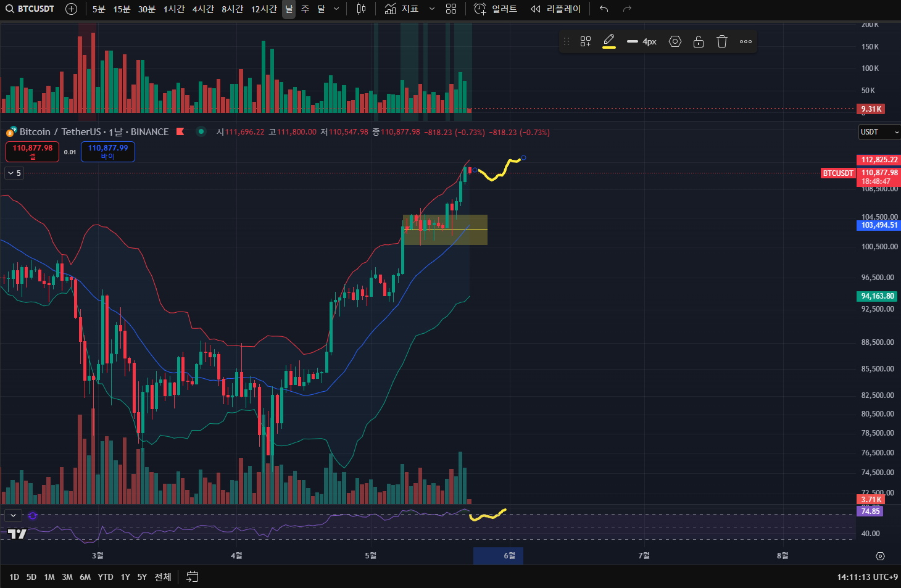This screenshot has width=901, height=588.
Task: Click the blue 110,877.99 buy button
Action: (x=108, y=152)
